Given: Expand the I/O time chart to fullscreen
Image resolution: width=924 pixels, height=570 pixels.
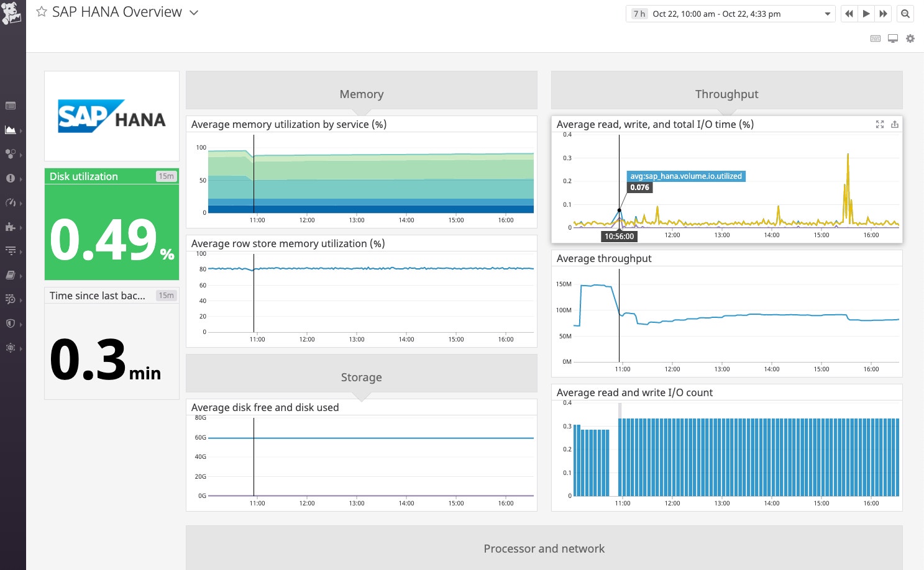Looking at the screenshot, I should click(x=879, y=124).
